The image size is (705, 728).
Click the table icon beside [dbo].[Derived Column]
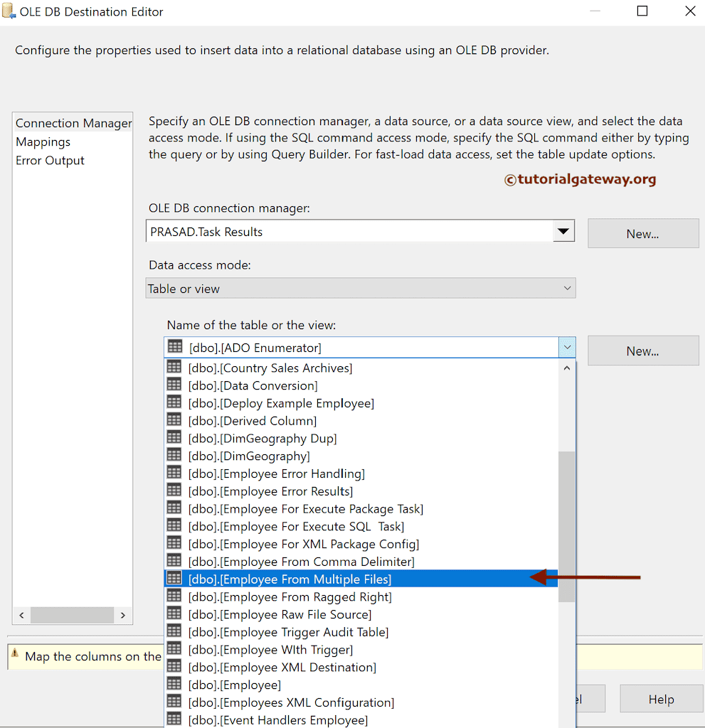(x=174, y=420)
